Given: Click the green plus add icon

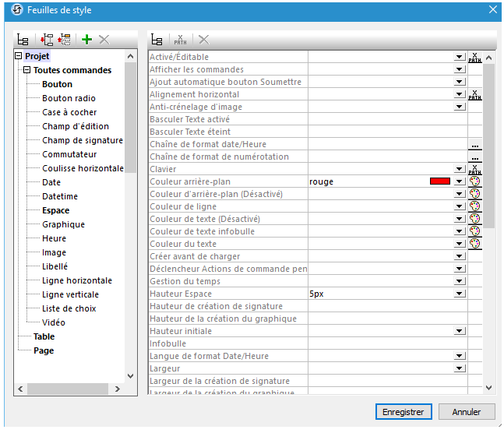Looking at the screenshot, I should point(86,39).
